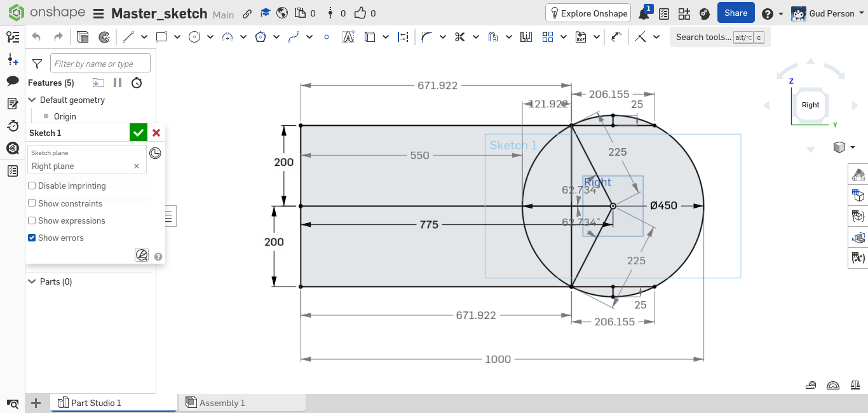Click the regeneration timer icon beside Features
Image resolution: width=868 pixels, height=413 pixels.
click(x=137, y=83)
